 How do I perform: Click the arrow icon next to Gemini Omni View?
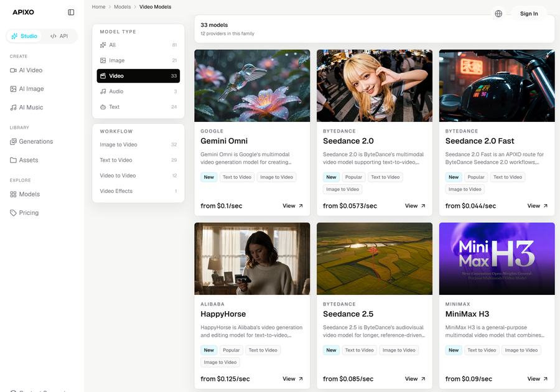point(301,206)
